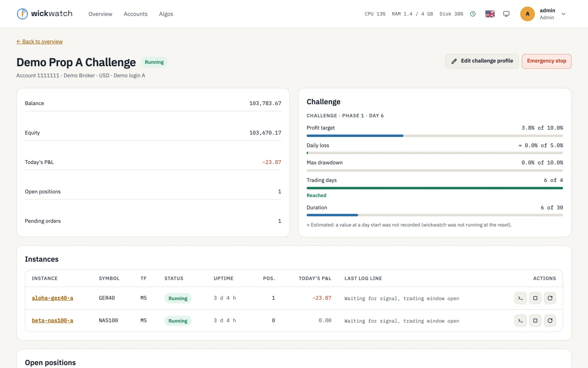Stop the beta-nas100-a instance

535,320
